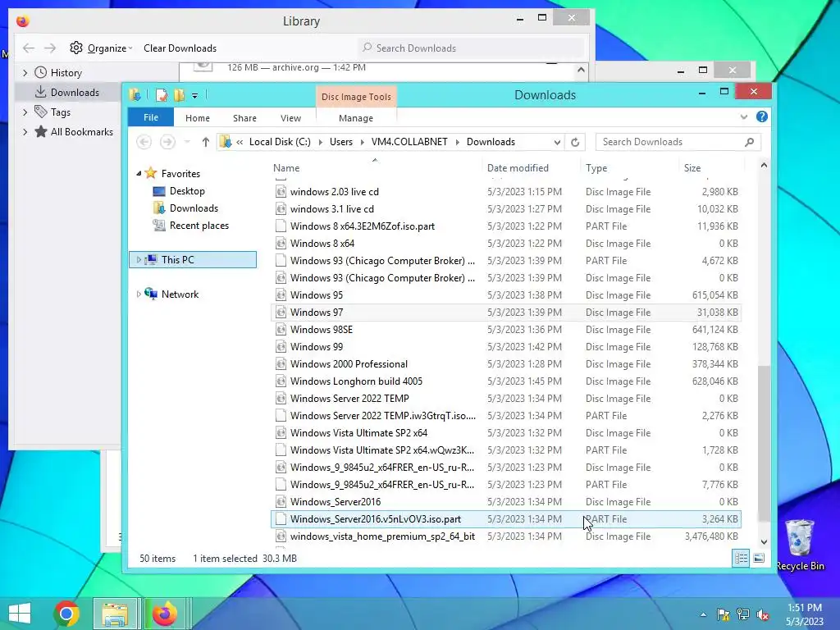Focus the Library Search Downloads box
Viewport: 840px width, 630px height.
(471, 48)
